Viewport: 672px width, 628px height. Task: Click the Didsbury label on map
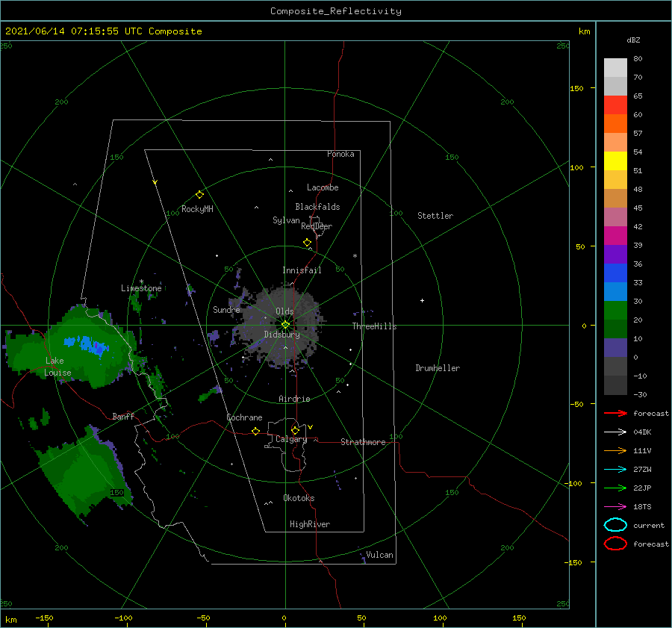click(x=282, y=335)
